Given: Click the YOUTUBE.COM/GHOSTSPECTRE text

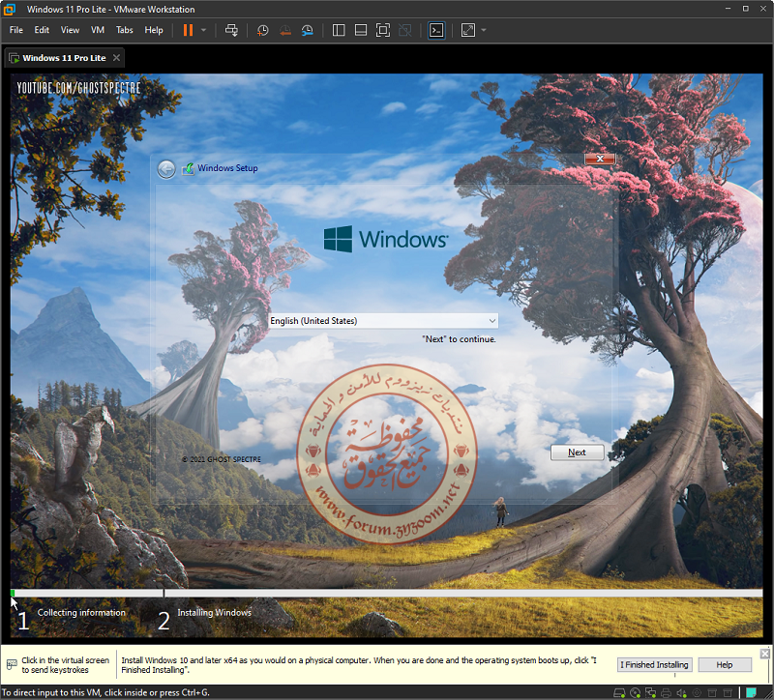Looking at the screenshot, I should tap(79, 88).
